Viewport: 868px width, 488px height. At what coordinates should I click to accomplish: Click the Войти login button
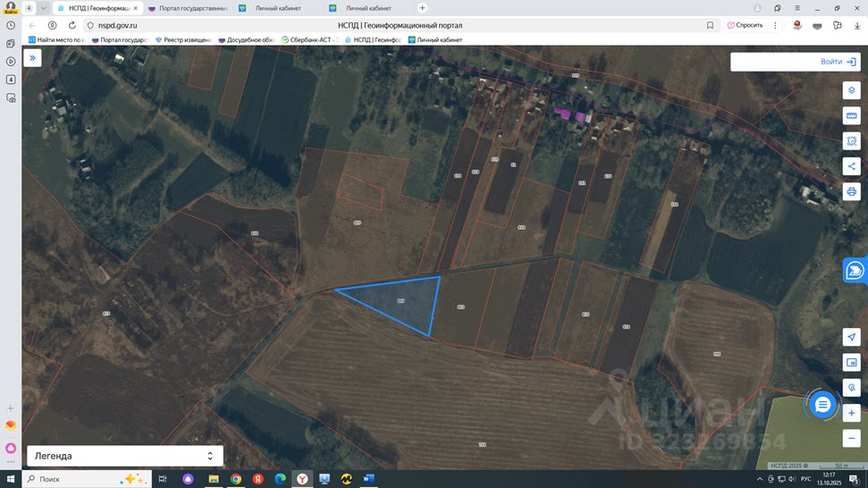tap(838, 62)
